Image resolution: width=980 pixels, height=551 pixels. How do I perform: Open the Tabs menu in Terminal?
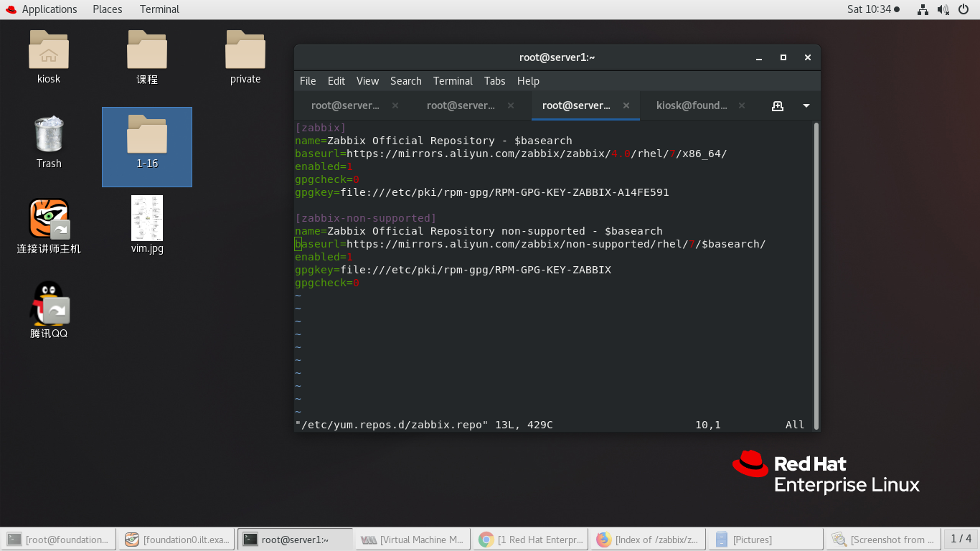coord(494,81)
